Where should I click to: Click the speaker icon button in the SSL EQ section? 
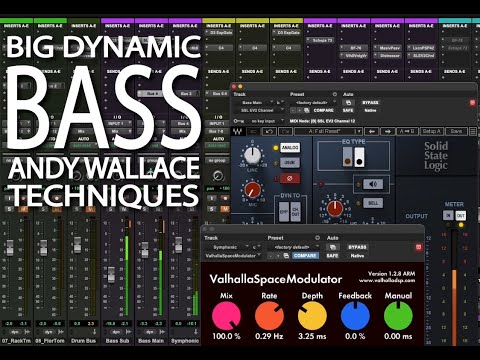(373, 184)
